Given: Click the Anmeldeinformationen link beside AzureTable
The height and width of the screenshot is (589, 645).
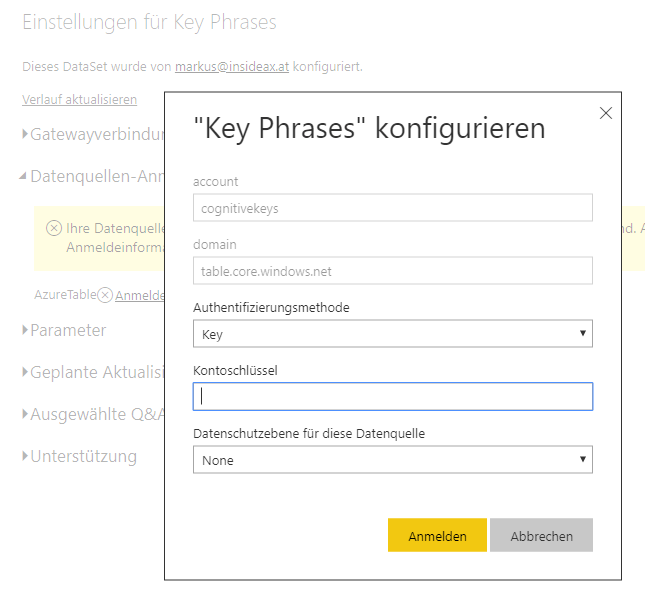Looking at the screenshot, I should [139, 295].
